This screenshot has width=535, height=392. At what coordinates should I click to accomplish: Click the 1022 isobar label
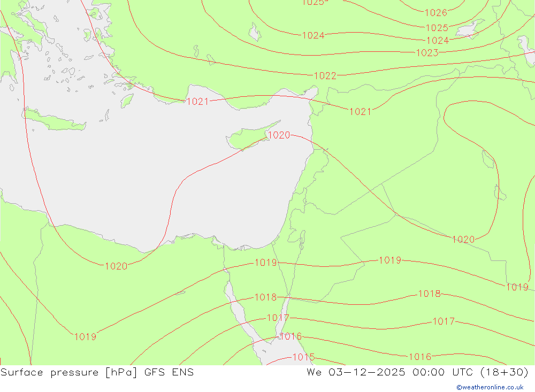(x=325, y=76)
